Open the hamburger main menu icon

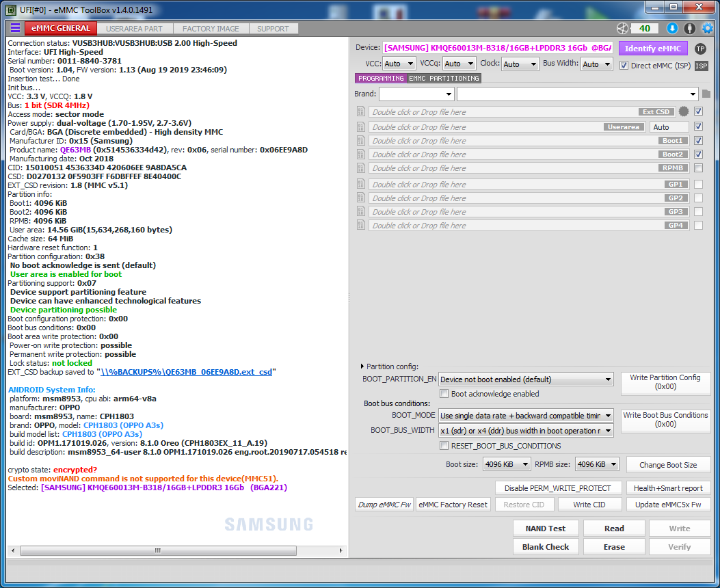(x=15, y=28)
